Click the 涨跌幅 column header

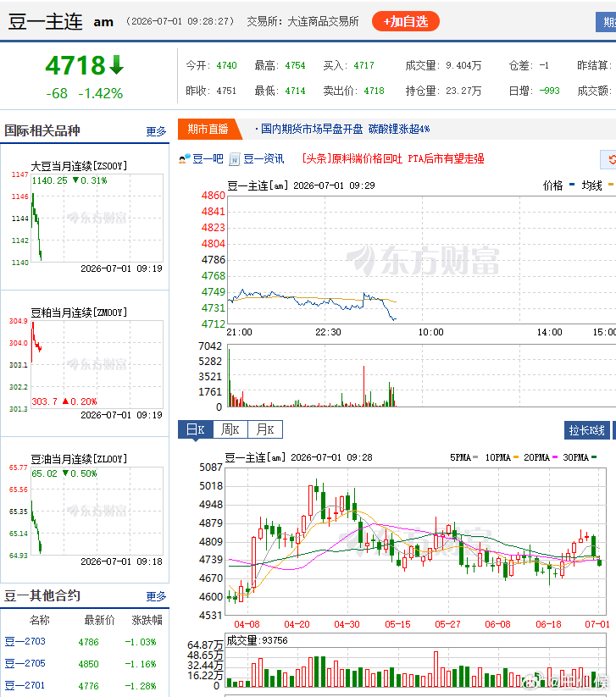point(147,620)
